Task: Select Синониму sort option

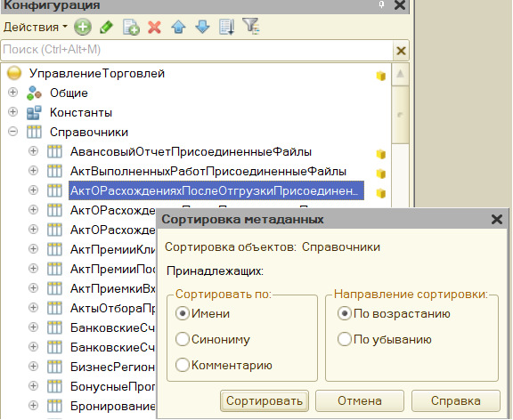Action: point(213,340)
